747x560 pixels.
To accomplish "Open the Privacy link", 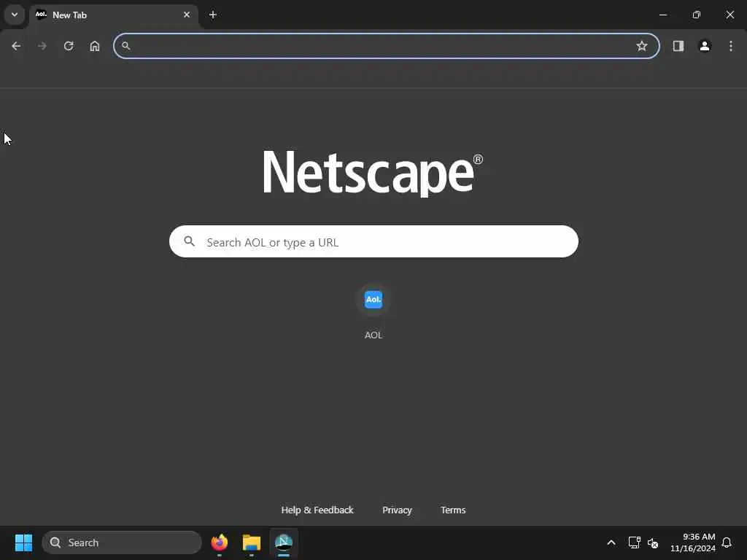I will point(397,510).
